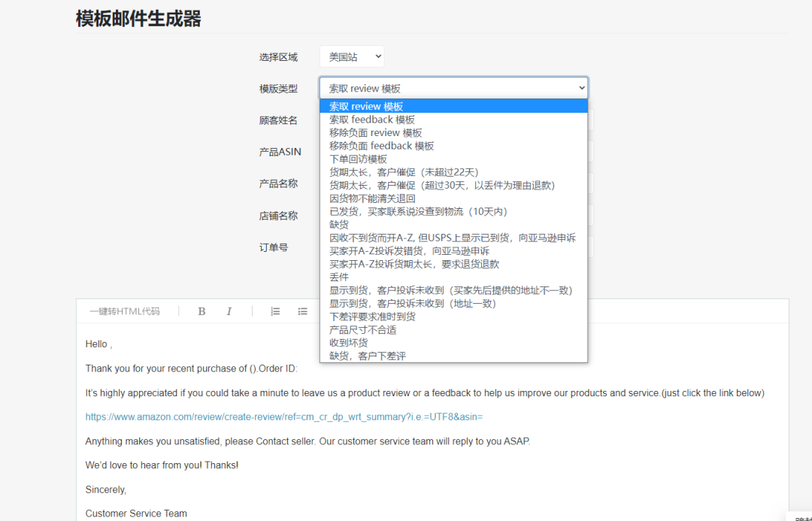
Task: Select 货期太长，客户催促（未超过22天）
Action: pyautogui.click(x=453, y=172)
